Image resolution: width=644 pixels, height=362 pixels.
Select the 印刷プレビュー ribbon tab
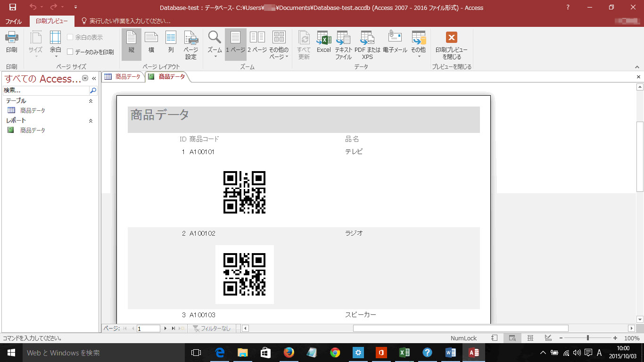[x=52, y=21]
